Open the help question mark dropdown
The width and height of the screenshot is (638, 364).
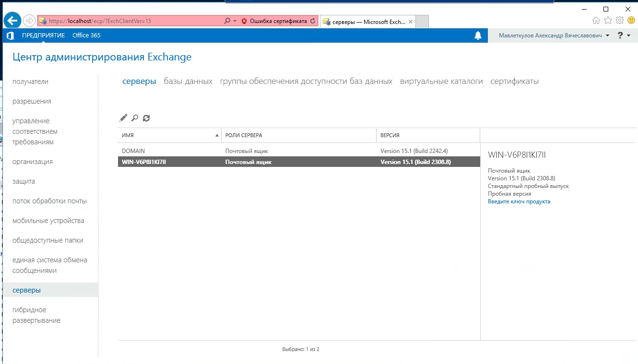(x=624, y=35)
